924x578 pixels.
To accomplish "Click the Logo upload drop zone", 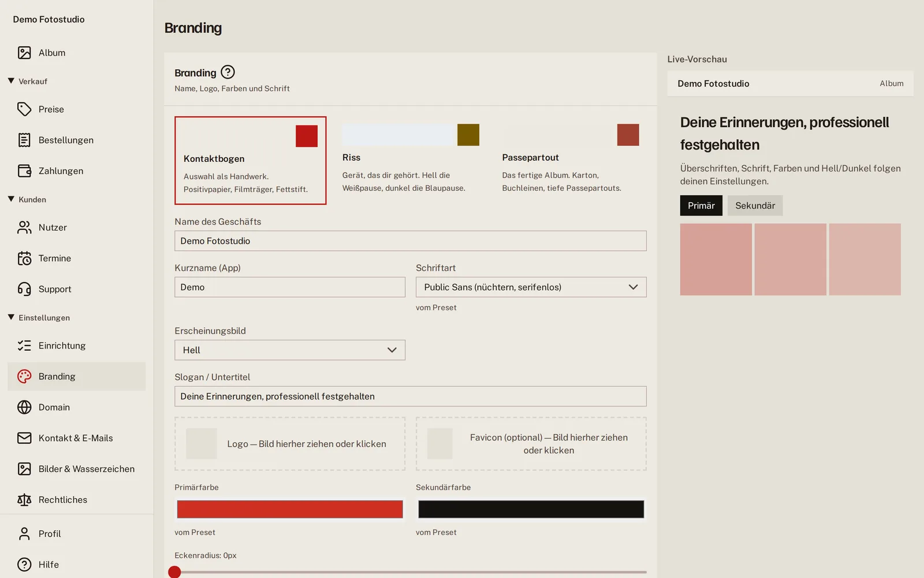I will pyautogui.click(x=290, y=444).
